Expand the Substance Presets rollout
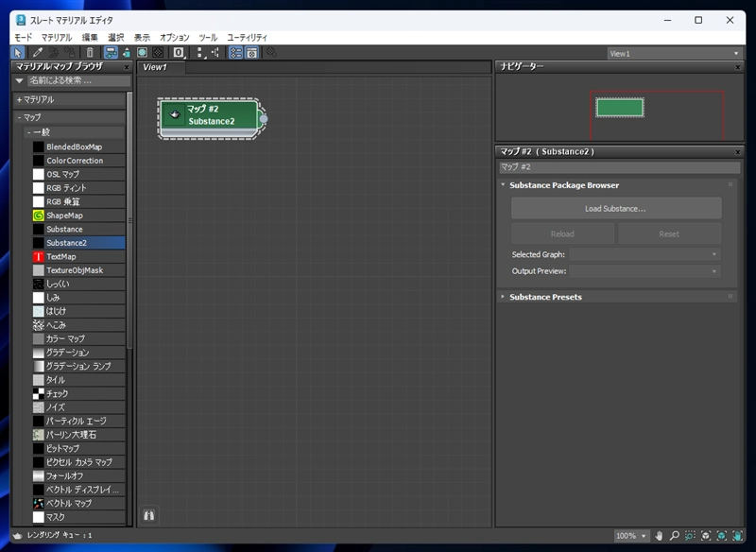 click(545, 297)
